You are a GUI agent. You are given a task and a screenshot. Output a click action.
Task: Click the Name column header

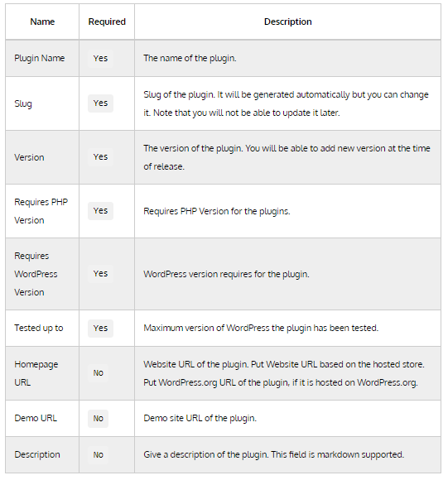42,22
